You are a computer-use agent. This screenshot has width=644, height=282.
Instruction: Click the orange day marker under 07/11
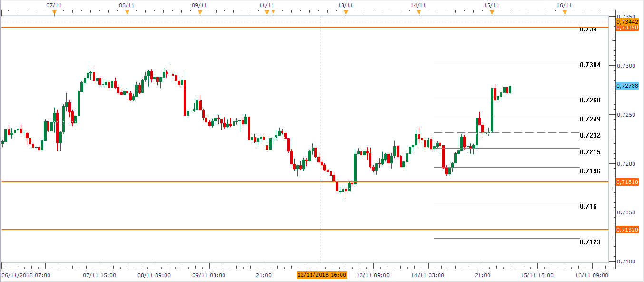point(54,13)
